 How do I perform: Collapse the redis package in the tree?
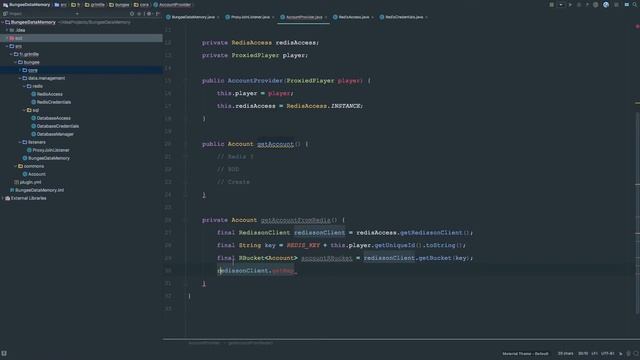[x=24, y=86]
